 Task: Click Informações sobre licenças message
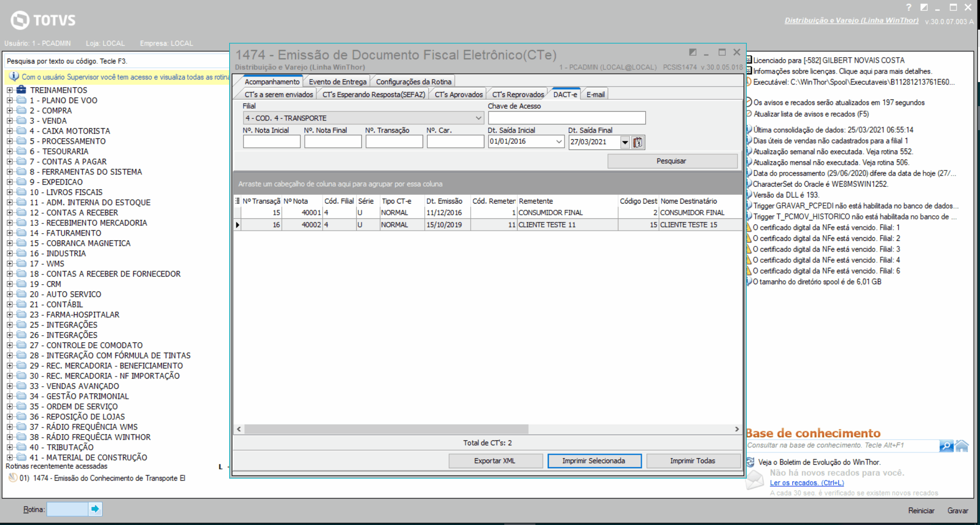(x=842, y=71)
